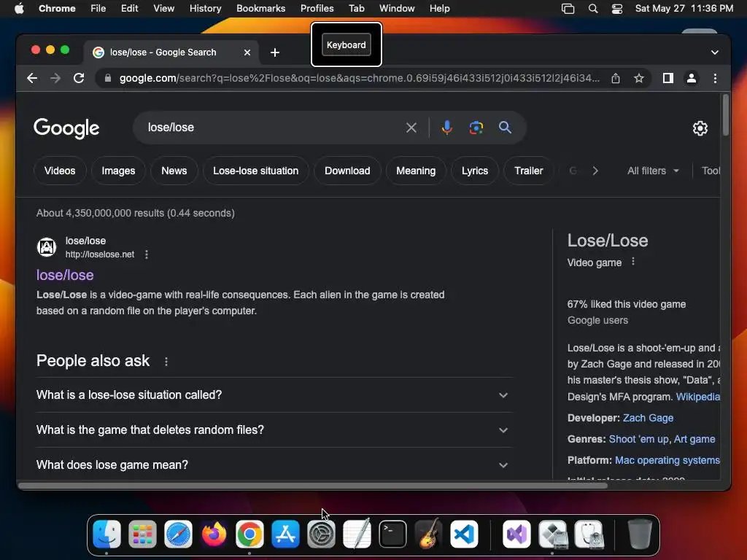This screenshot has height=560, width=747.
Task: Open the Mac operating systems link
Action: [667, 461]
